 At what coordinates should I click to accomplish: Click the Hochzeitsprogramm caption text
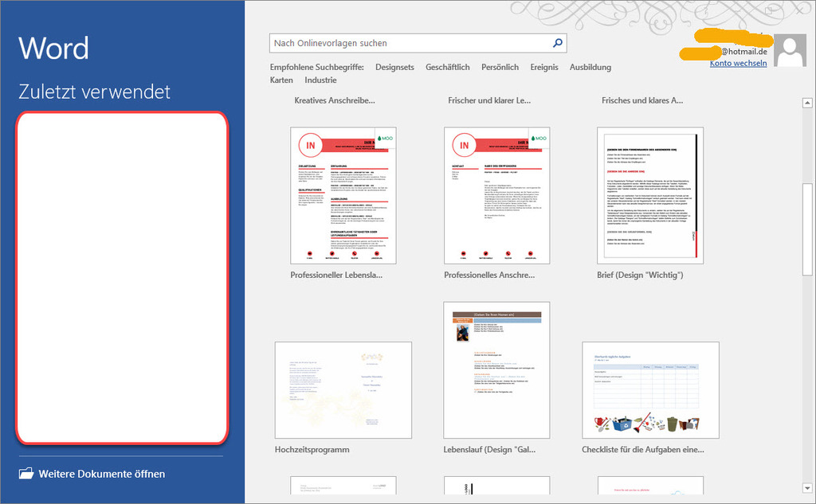point(312,449)
